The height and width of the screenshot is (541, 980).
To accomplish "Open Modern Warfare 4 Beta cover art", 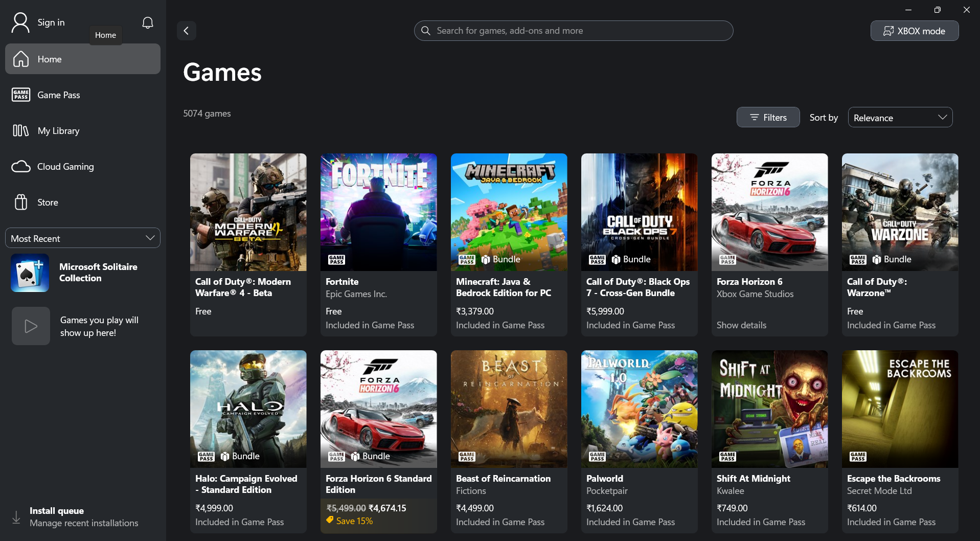I will point(248,212).
